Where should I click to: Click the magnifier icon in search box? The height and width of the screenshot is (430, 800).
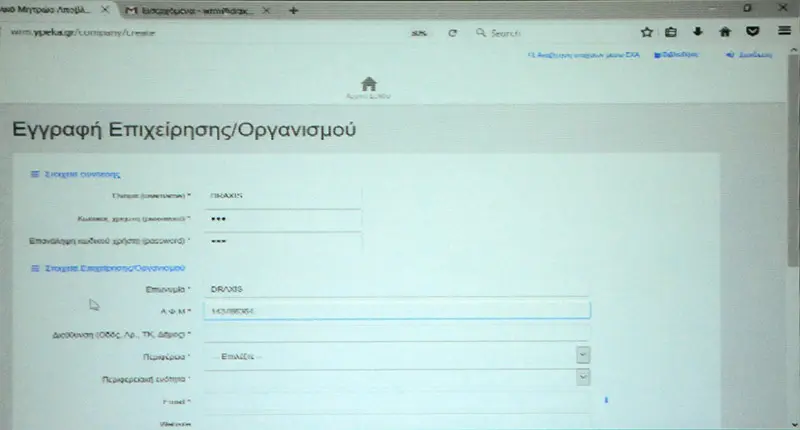pos(480,33)
